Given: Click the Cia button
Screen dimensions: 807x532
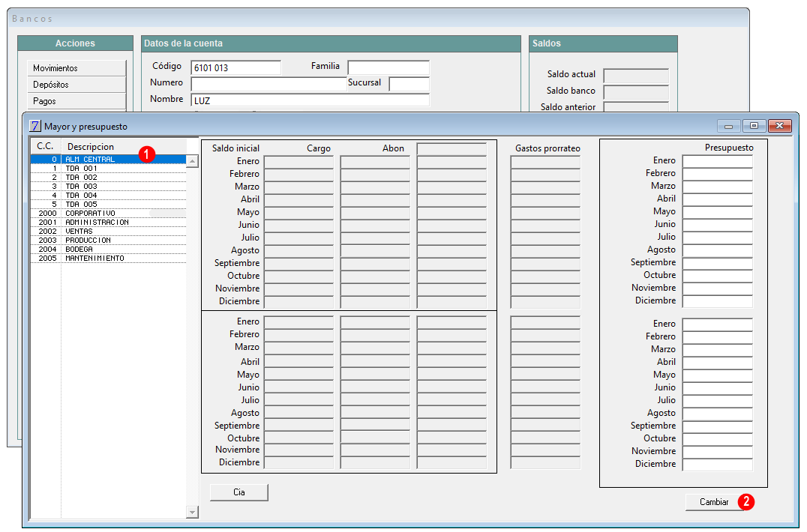Looking at the screenshot, I should pyautogui.click(x=239, y=492).
